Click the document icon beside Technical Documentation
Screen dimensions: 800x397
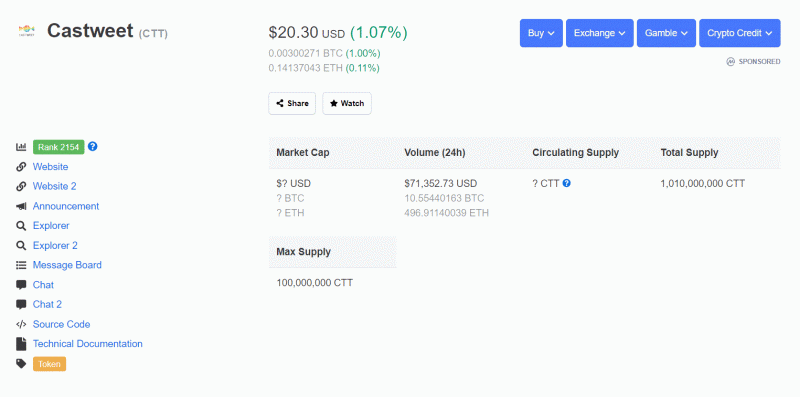tap(21, 344)
